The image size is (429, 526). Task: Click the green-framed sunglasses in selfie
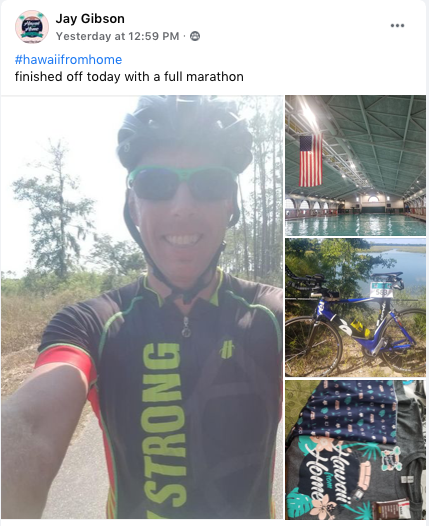[183, 183]
